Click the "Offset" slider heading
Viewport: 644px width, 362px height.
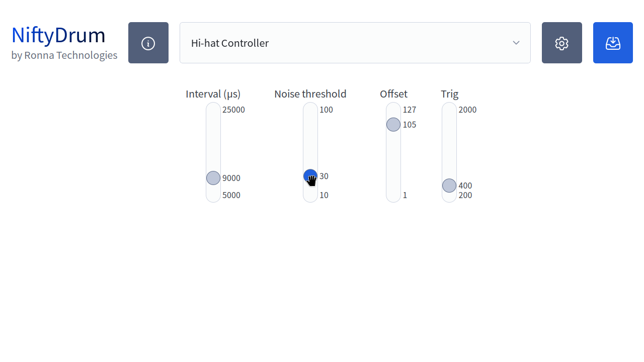393,94
